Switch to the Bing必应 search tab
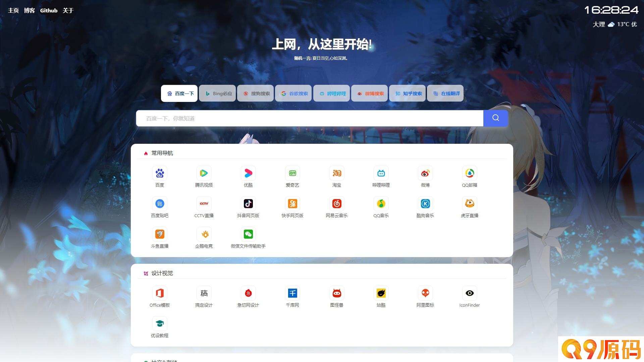 point(217,94)
